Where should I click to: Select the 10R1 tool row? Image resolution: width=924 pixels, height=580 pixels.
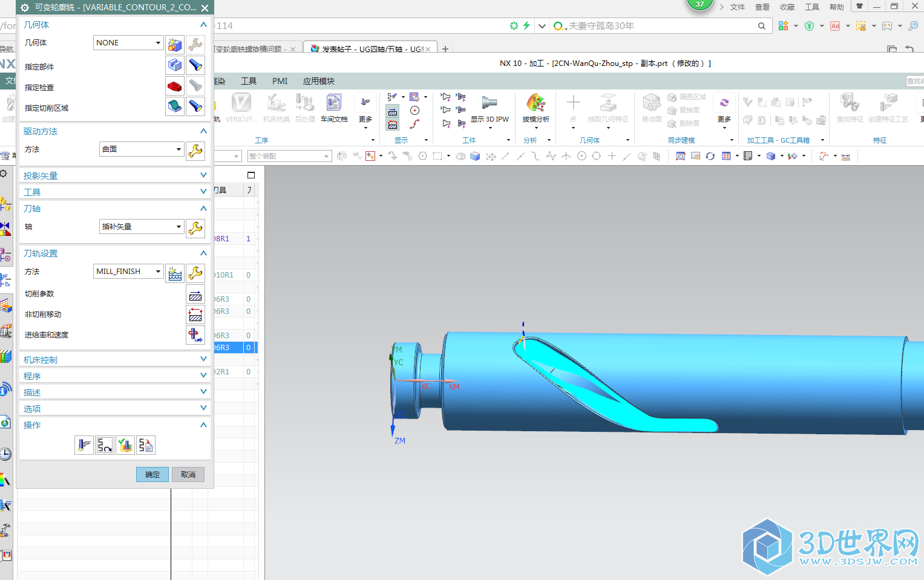click(x=235, y=275)
